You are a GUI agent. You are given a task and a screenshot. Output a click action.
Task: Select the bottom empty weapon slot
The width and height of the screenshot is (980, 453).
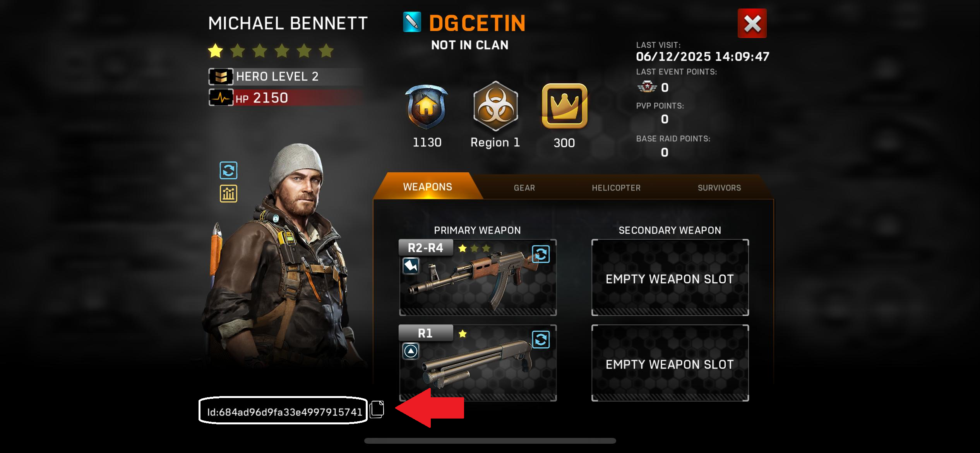670,363
